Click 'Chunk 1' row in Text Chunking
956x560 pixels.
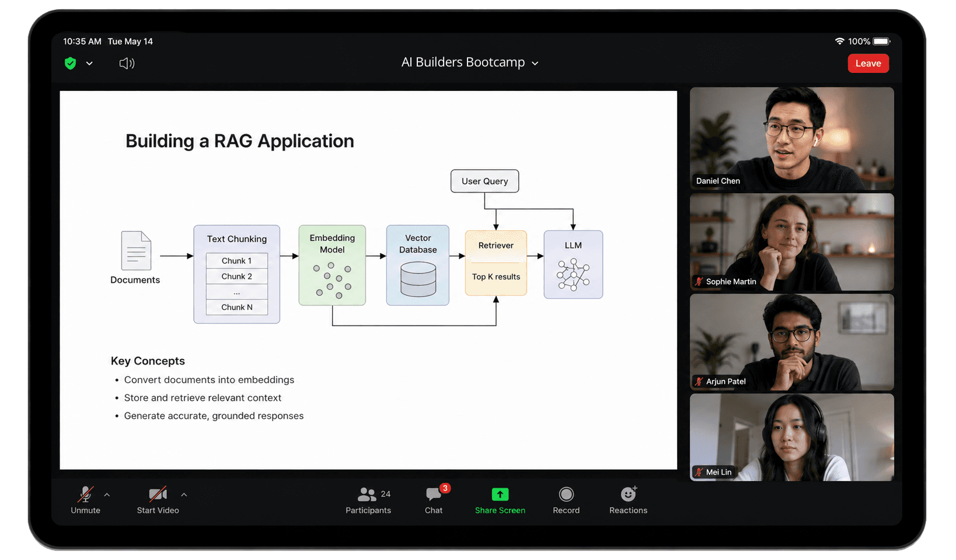click(237, 261)
